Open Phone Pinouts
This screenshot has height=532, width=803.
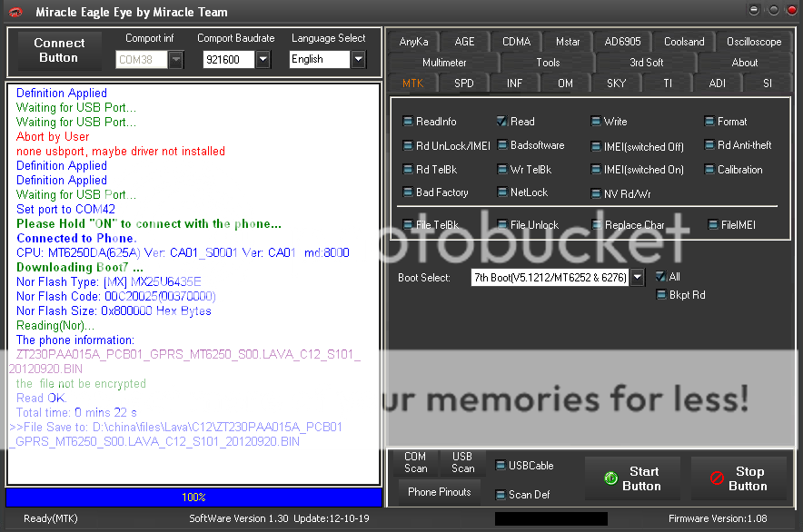[x=439, y=492]
